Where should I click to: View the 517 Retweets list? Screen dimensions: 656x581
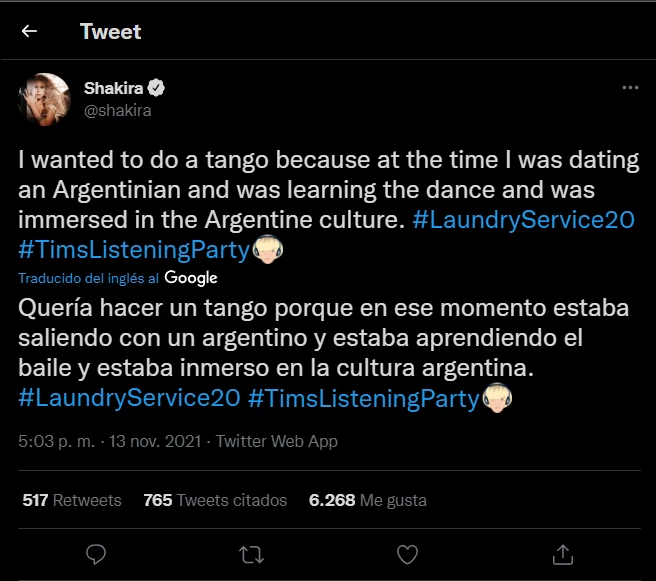coord(72,500)
